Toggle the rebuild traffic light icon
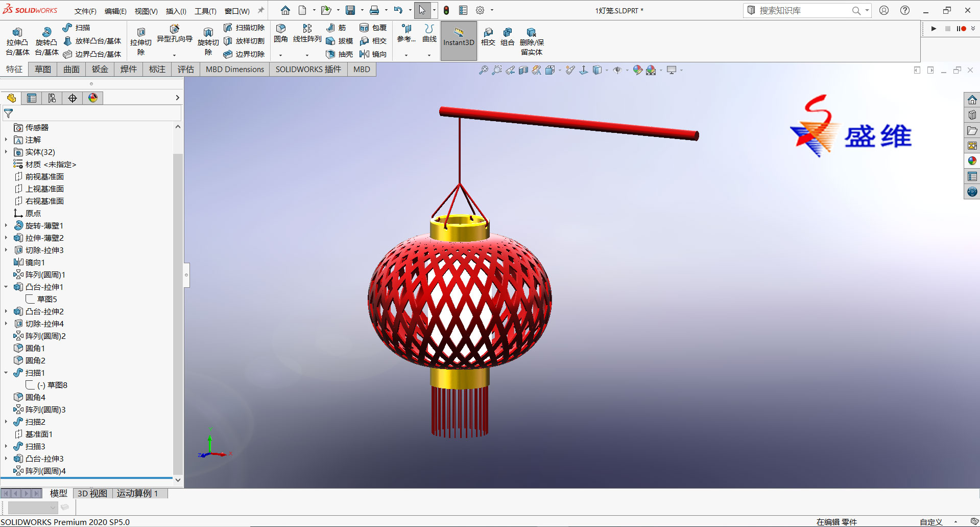Screen dimensions: 980x527 446,10
